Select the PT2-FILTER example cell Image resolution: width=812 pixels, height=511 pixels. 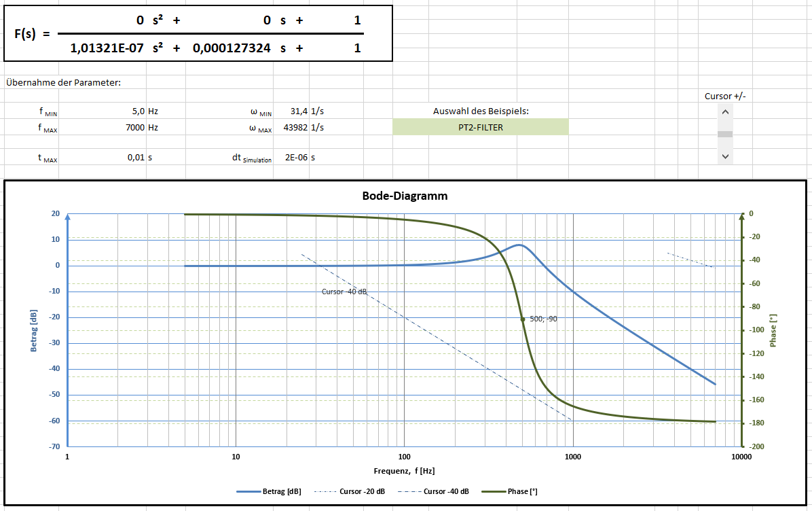coord(480,127)
